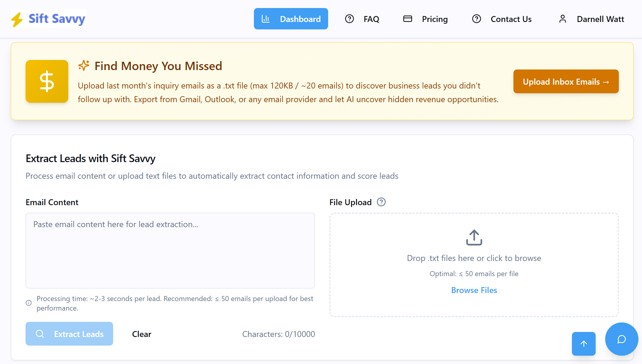Go to the FAQ page
The image size is (642, 364).
click(371, 19)
